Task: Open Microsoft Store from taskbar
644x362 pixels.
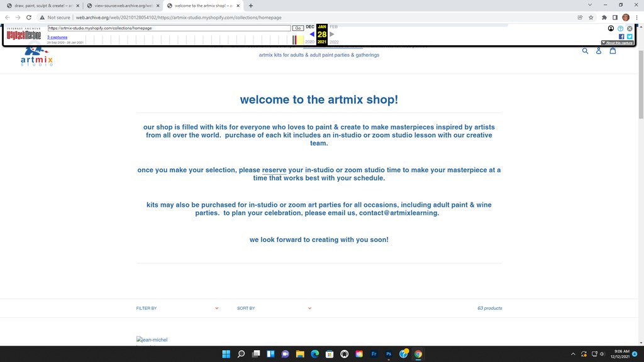Action: [x=330, y=354]
